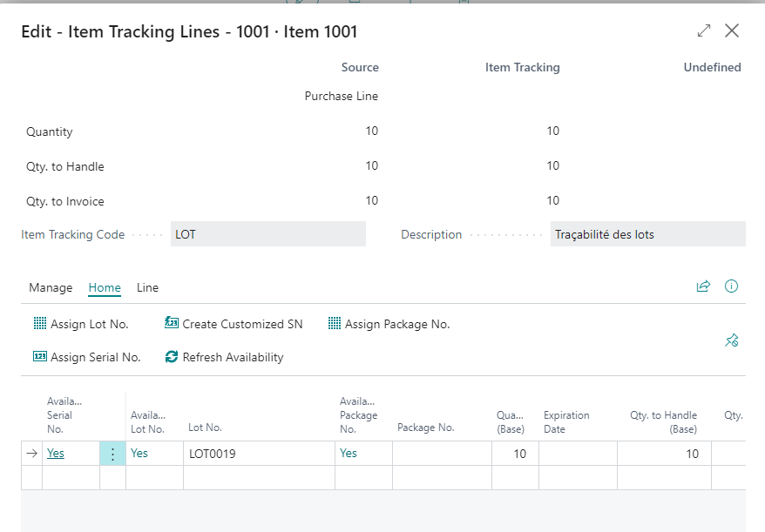Click the Qua... (Base) column header

[x=511, y=422]
